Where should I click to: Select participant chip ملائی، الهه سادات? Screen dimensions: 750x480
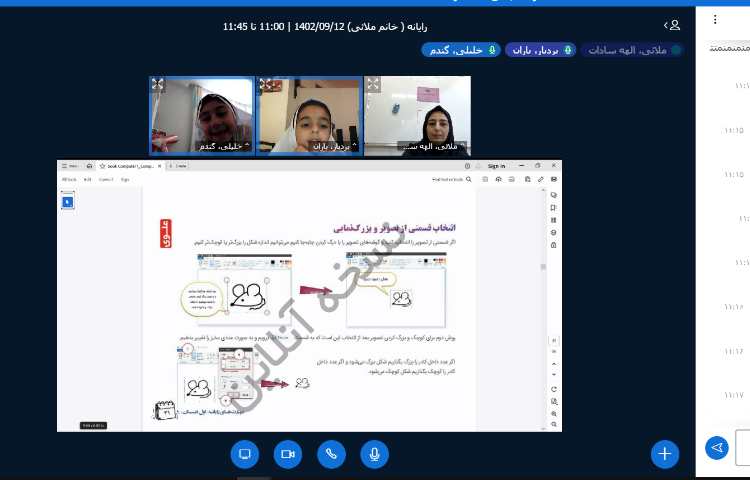632,50
